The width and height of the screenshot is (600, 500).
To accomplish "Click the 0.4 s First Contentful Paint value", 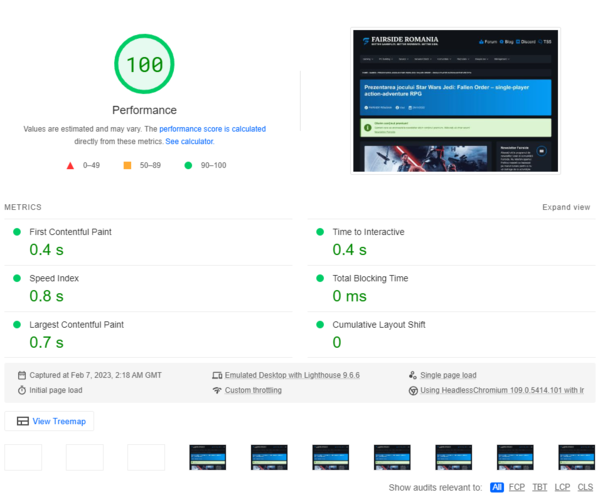I will 46,250.
